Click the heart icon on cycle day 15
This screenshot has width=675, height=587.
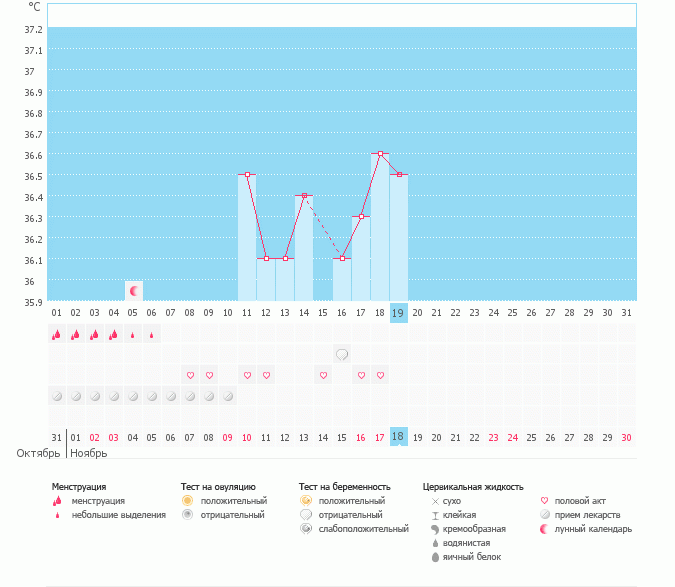coord(323,375)
